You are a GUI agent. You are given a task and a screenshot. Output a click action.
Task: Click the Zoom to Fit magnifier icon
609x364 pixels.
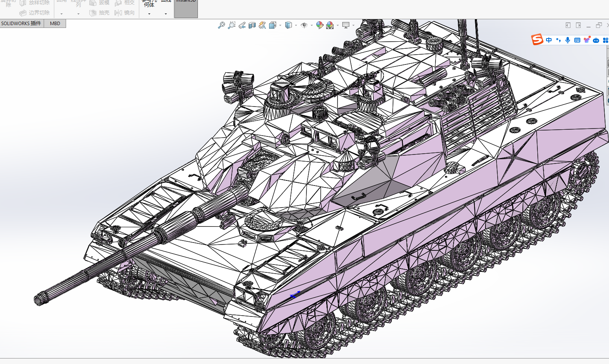point(221,25)
